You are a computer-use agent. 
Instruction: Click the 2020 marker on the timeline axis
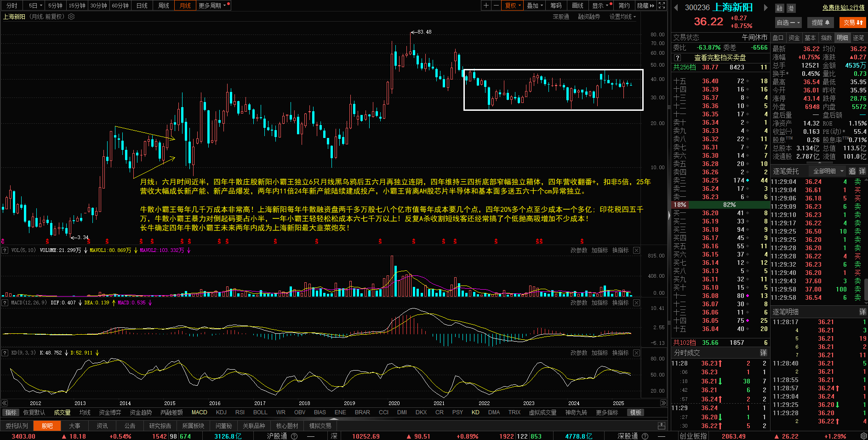coord(394,403)
